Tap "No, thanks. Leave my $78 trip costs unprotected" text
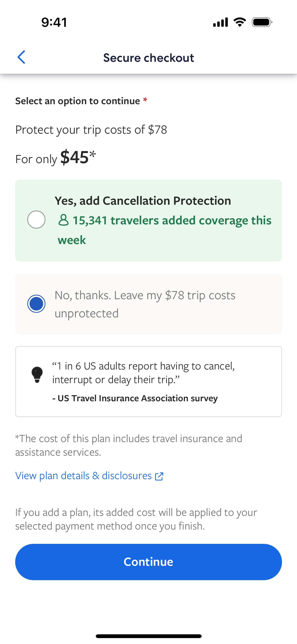 coord(145,304)
